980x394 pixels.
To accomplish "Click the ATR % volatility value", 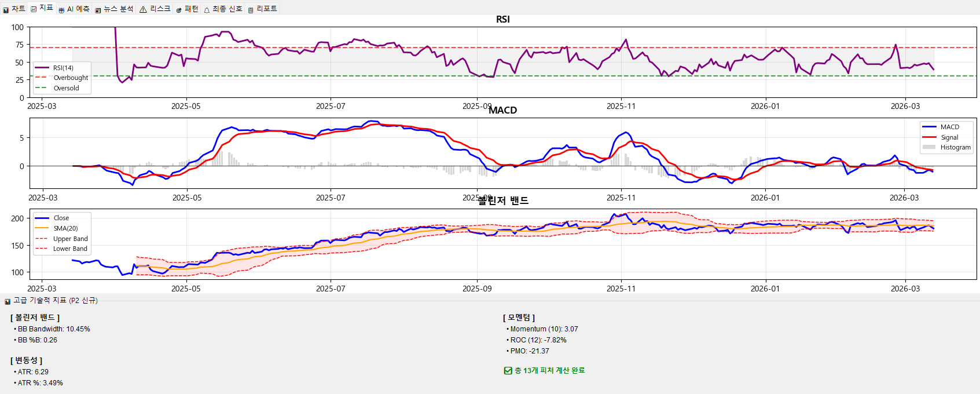I will [40, 383].
